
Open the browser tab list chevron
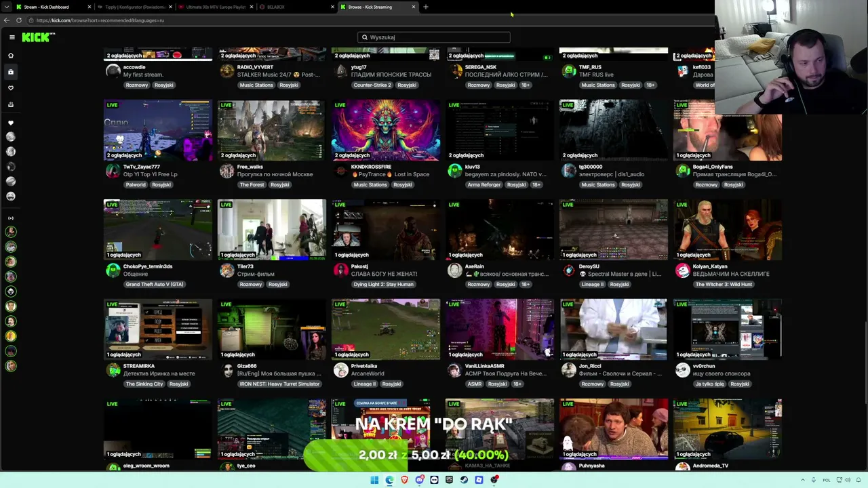point(8,7)
